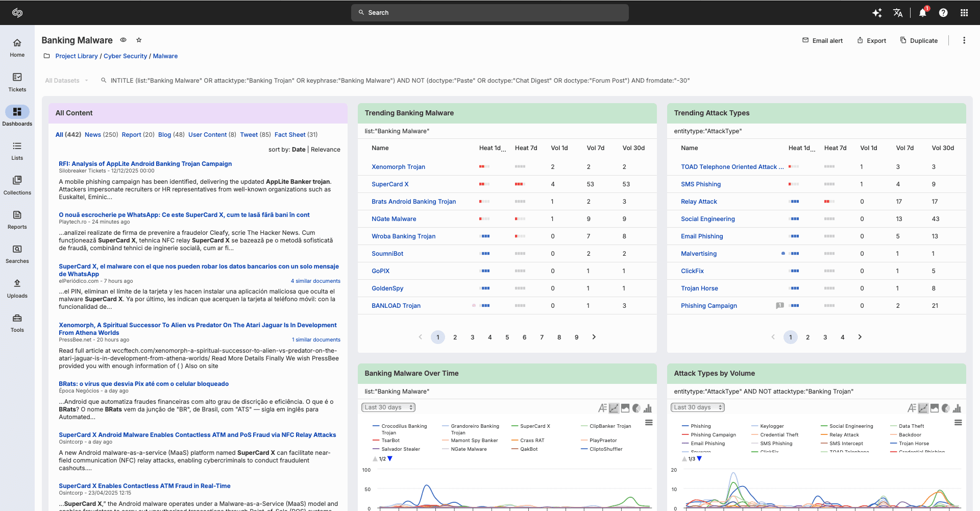Open the Xenomorph Trojan entity link
The width and height of the screenshot is (980, 511).
click(x=398, y=167)
